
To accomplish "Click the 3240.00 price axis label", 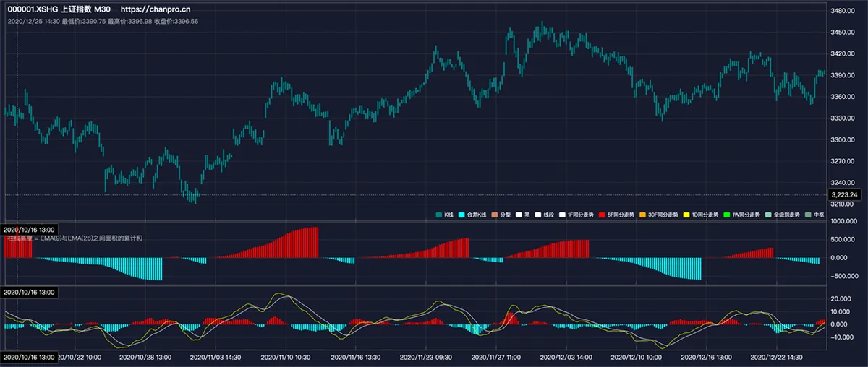I will (x=843, y=183).
